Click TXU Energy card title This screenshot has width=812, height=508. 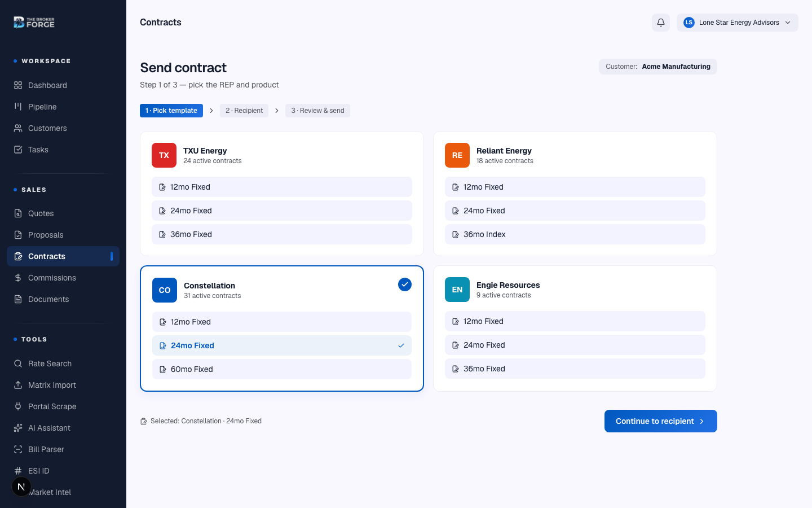pyautogui.click(x=205, y=151)
